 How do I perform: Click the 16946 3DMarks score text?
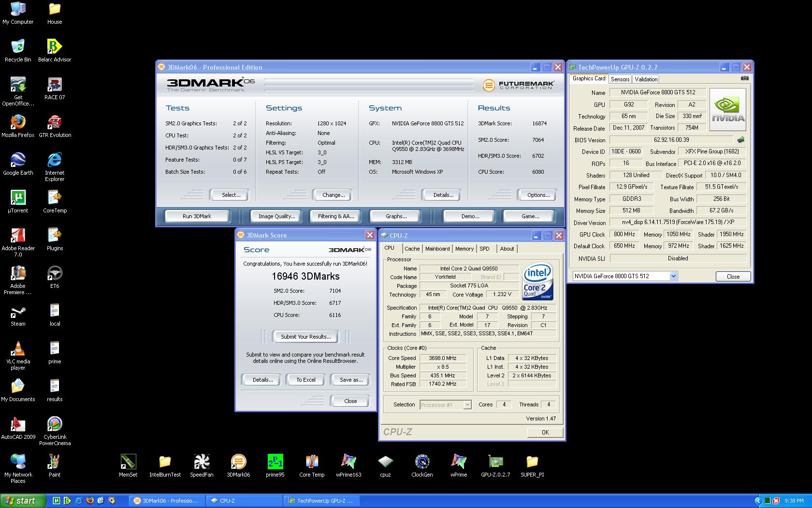tap(305, 276)
